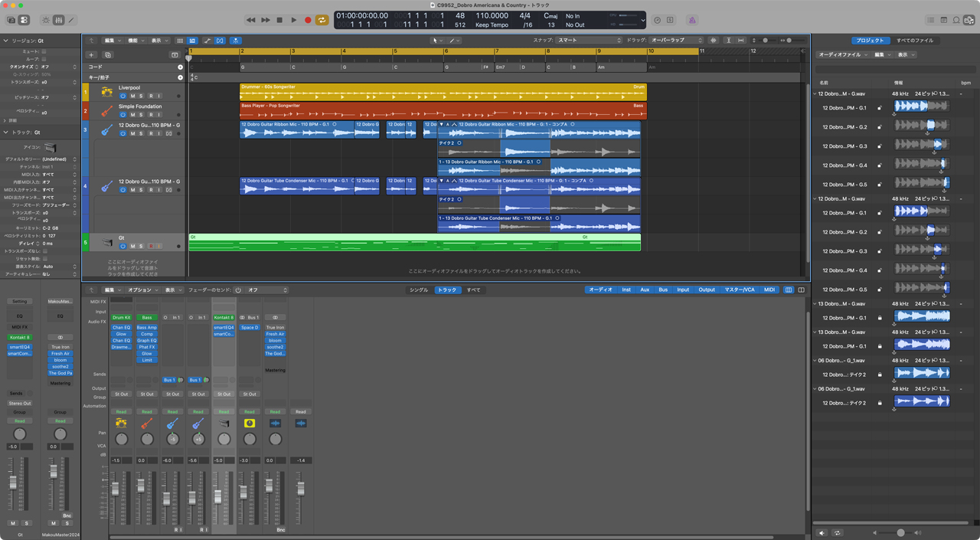980x540 pixels.
Task: Select the Bus filter tab in mixer
Action: [662, 290]
